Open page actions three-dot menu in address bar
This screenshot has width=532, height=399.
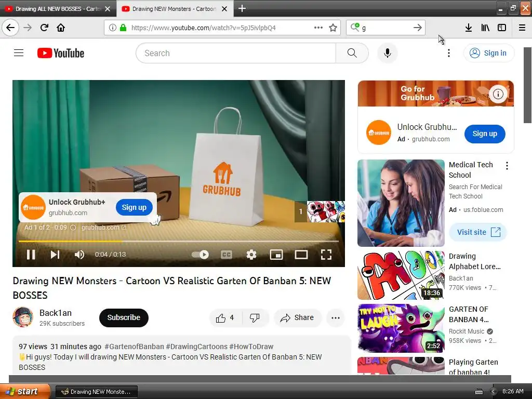coord(318,28)
